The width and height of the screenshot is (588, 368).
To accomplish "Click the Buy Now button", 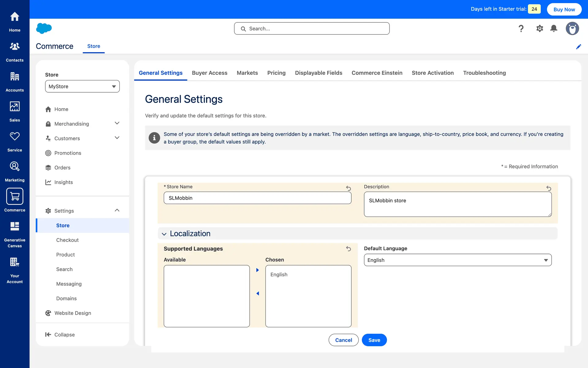I will point(564,9).
